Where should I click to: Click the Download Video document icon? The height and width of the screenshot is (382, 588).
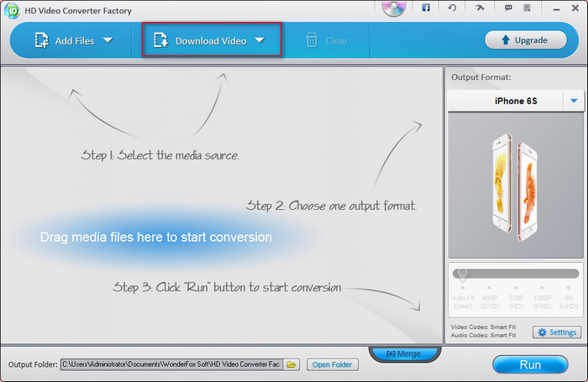pyautogui.click(x=160, y=40)
